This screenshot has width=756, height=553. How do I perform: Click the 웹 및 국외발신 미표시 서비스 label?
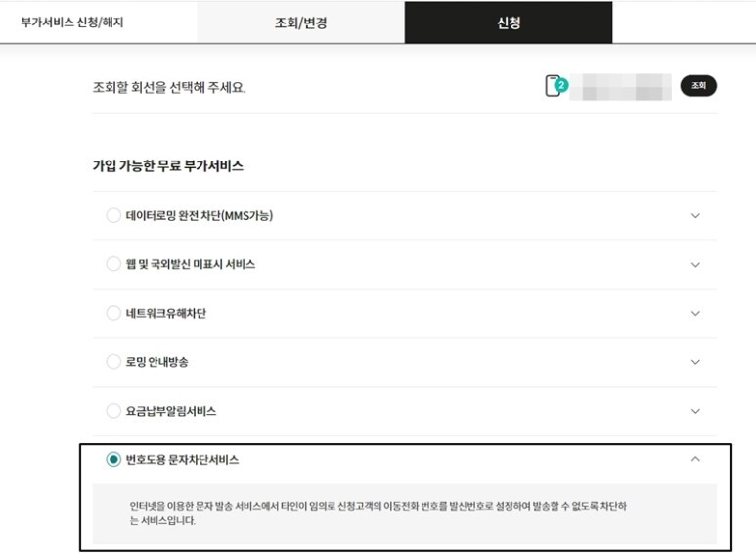(191, 264)
